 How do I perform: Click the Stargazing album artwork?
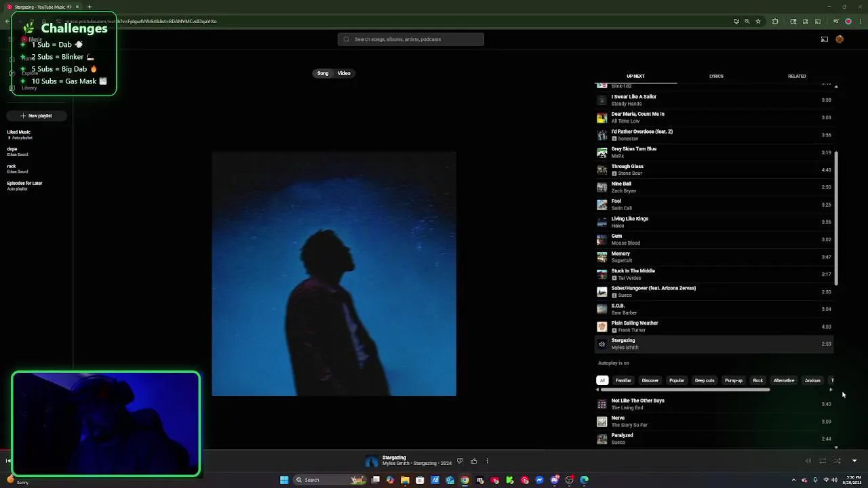(334, 274)
